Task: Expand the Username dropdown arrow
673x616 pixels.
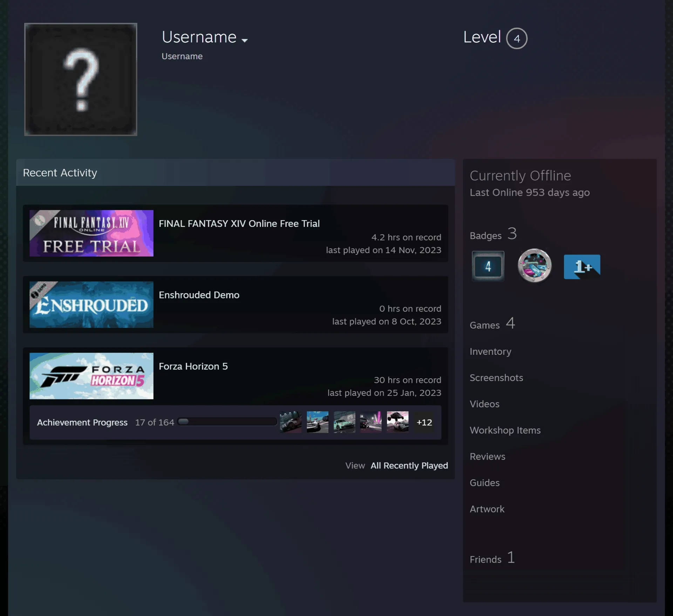Action: click(245, 40)
